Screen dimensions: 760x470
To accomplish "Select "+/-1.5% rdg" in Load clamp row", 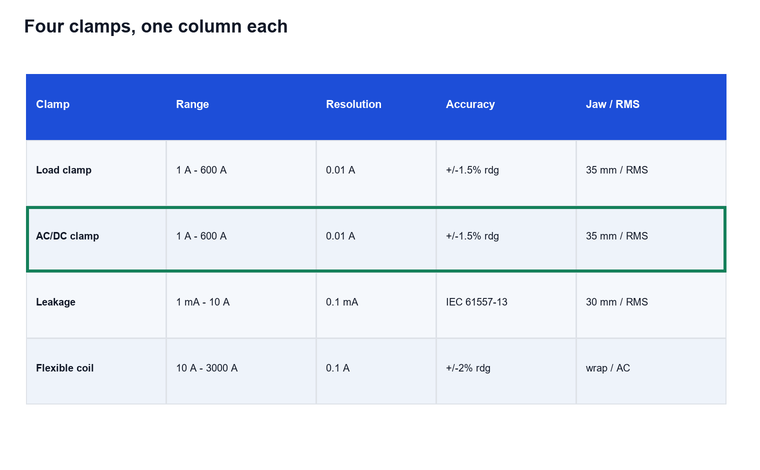I will pos(472,170).
